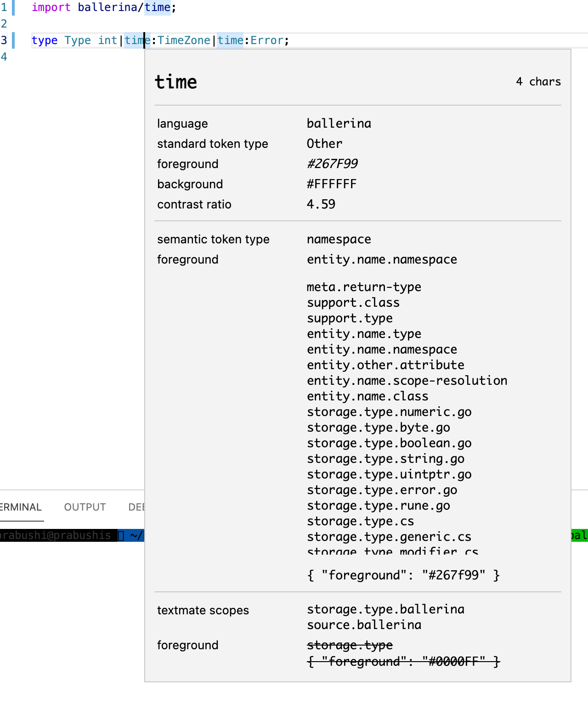588x708 pixels.
Task: Click the "storage.type.ballerina" textmate scope
Action: [385, 609]
